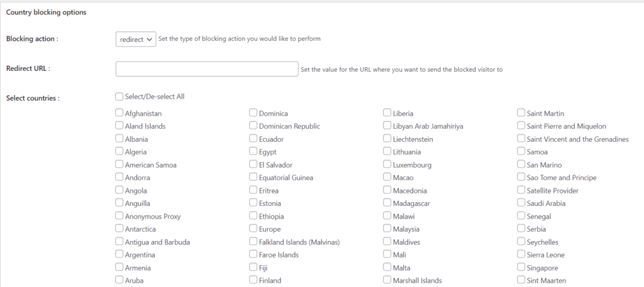The height and width of the screenshot is (287, 644).
Task: Toggle the Select/De-select All checkbox
Action: 119,97
